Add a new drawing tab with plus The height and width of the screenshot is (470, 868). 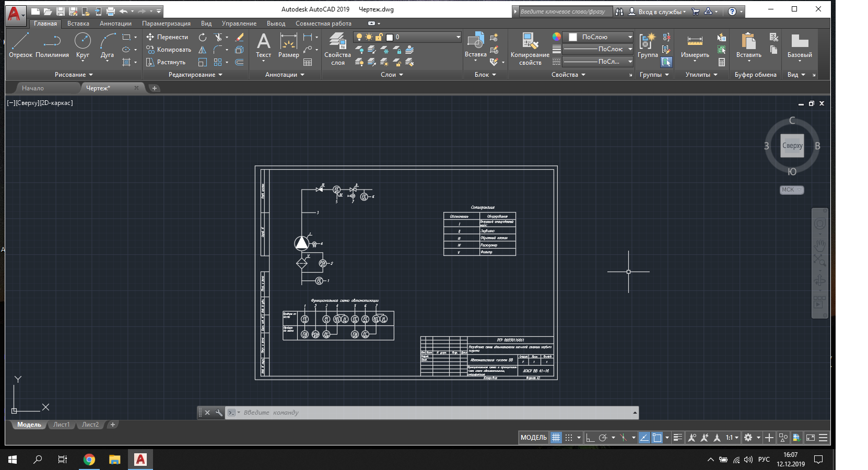154,88
